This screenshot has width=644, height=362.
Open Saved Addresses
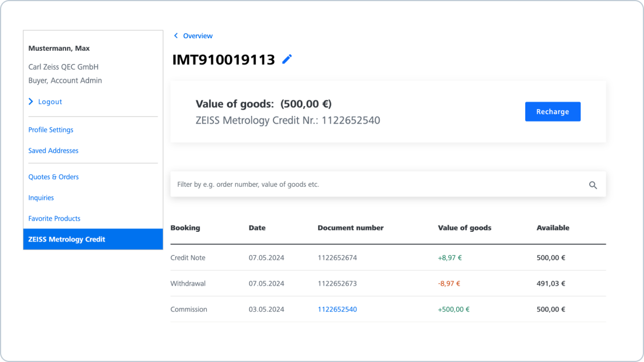click(x=53, y=151)
